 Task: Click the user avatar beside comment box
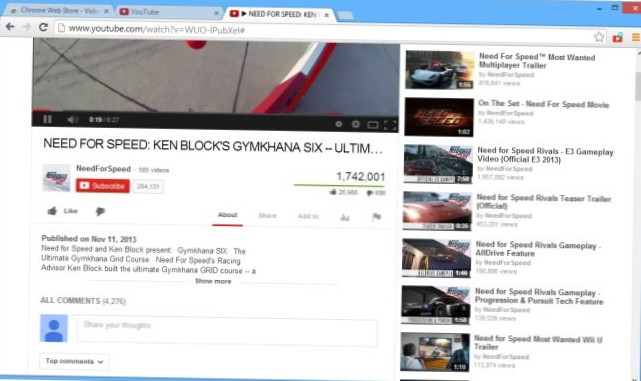click(54, 328)
